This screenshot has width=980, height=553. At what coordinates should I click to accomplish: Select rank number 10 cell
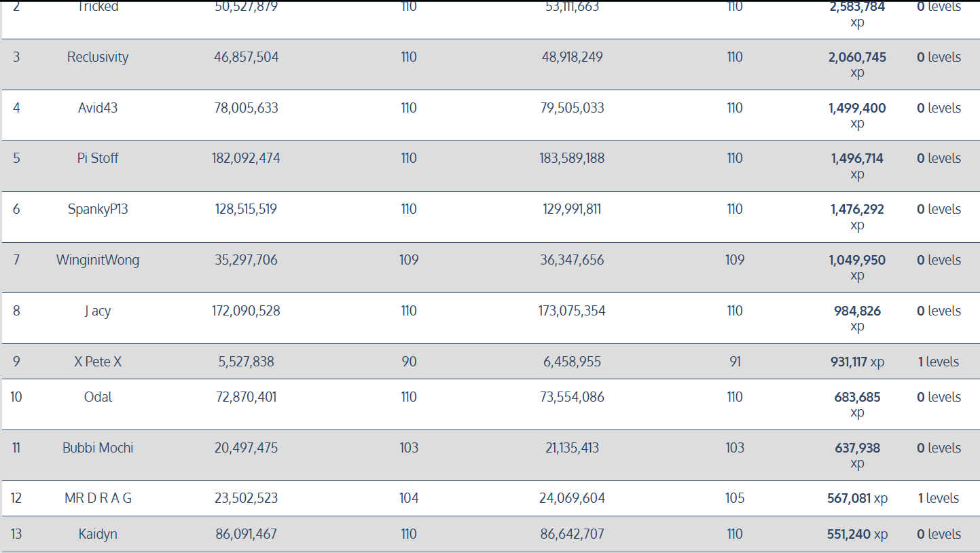pos(16,397)
